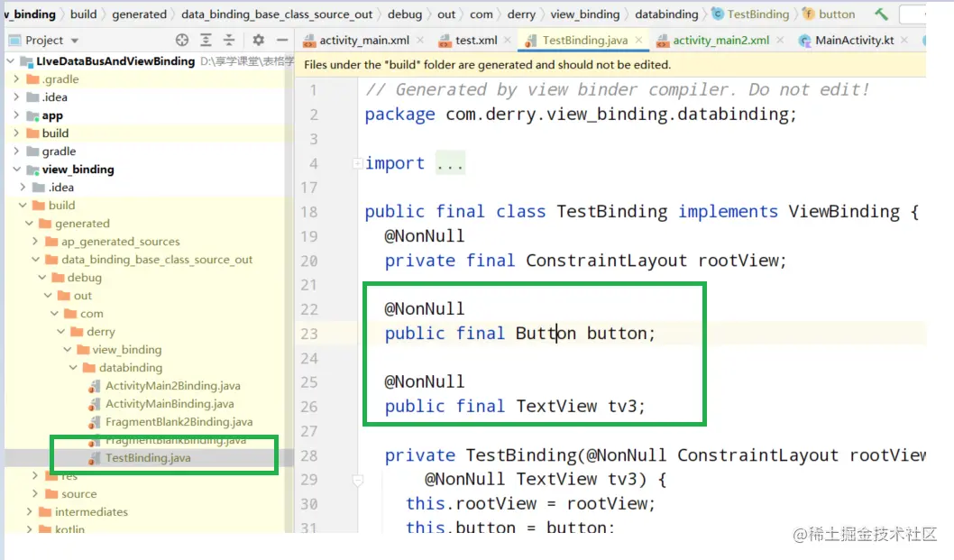This screenshot has height=560, width=954.
Task: Click 'ConstraintLayout' type on line 20
Action: (606, 261)
